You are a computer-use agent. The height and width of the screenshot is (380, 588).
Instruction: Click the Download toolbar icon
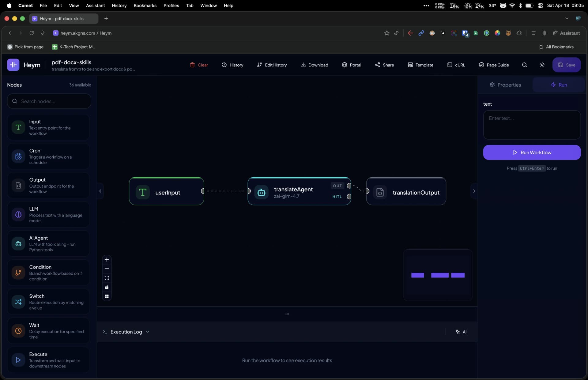pyautogui.click(x=314, y=65)
